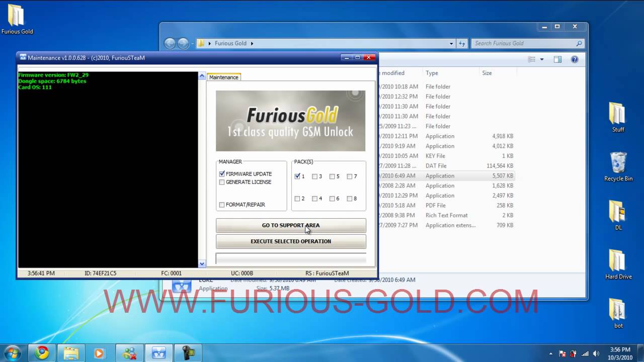Toggle the Explorer preview pane icon
The image size is (644, 362).
[x=557, y=59]
